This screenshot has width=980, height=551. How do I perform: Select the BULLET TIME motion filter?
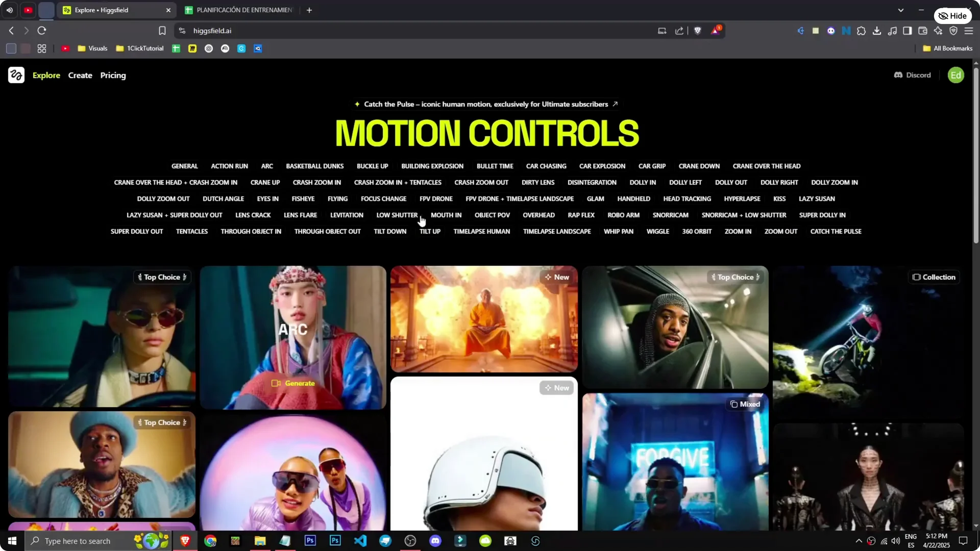pos(495,166)
